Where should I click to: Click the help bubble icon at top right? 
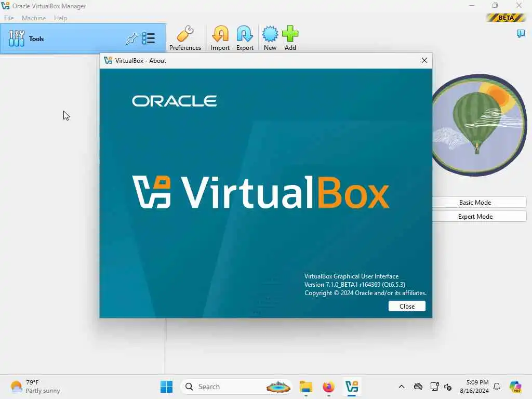[x=521, y=33]
